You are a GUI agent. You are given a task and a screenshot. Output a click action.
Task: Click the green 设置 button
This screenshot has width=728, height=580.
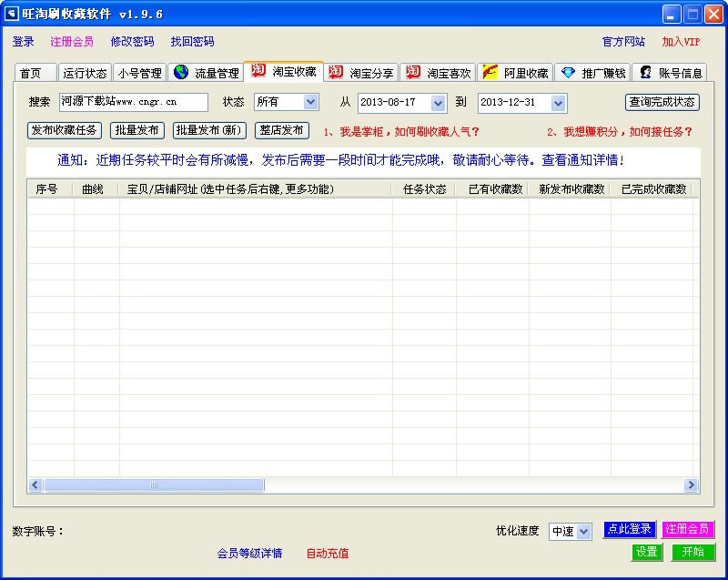click(647, 552)
